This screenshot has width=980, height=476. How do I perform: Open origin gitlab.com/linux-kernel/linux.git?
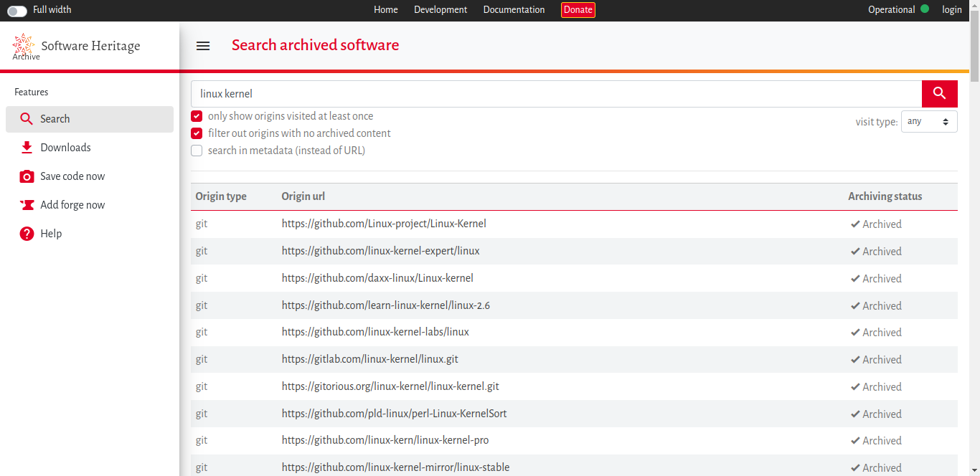point(370,359)
